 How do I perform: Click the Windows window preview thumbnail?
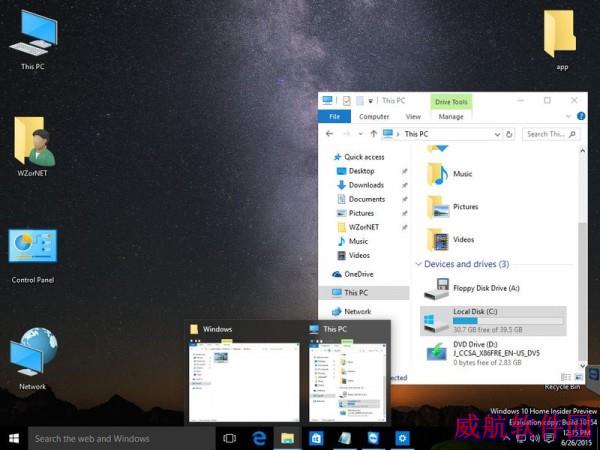click(244, 380)
